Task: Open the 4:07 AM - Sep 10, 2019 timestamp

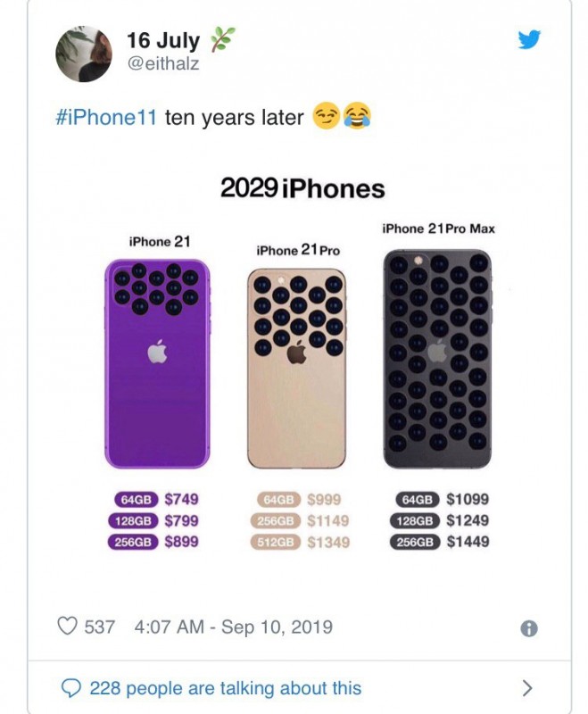Action: tap(233, 627)
